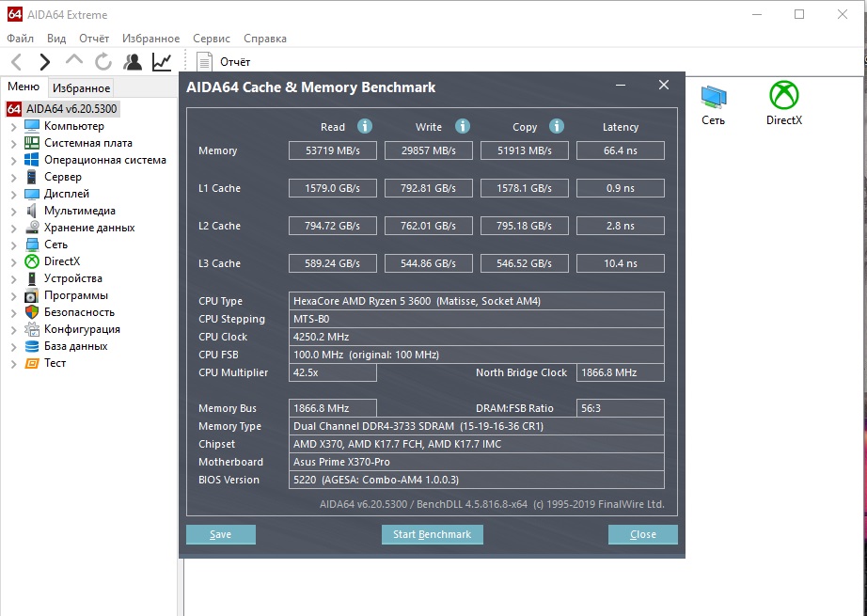Click the Сервер tower icon in tree
867x616 pixels.
(x=32, y=177)
